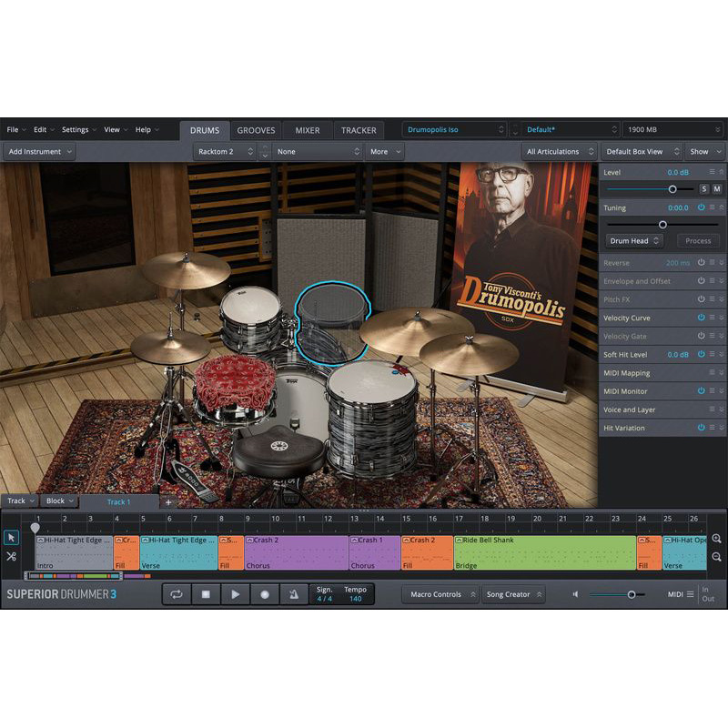This screenshot has height=728, width=728.
Task: Toggle Tuning power button
Action: click(701, 207)
